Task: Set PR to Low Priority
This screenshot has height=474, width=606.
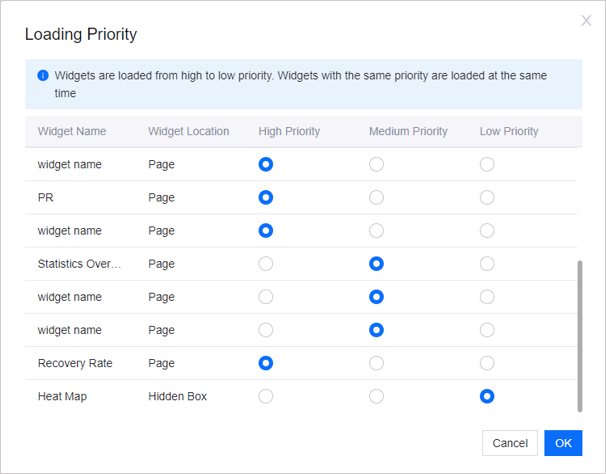Action: (x=487, y=198)
